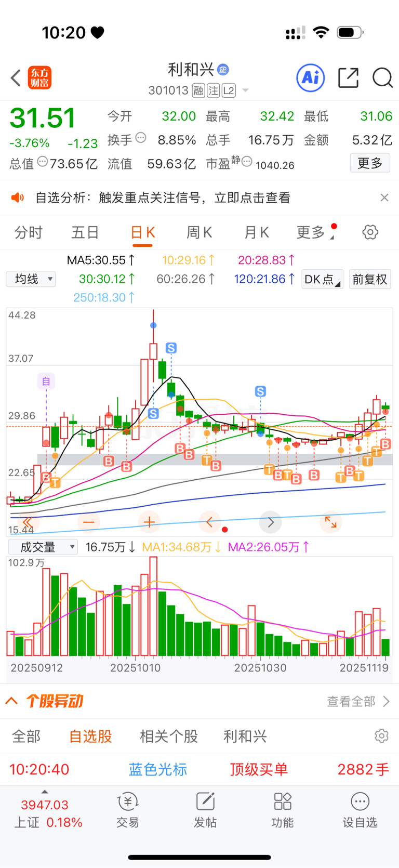Switch to 五日 tab
The width and height of the screenshot is (399, 868).
tap(85, 232)
